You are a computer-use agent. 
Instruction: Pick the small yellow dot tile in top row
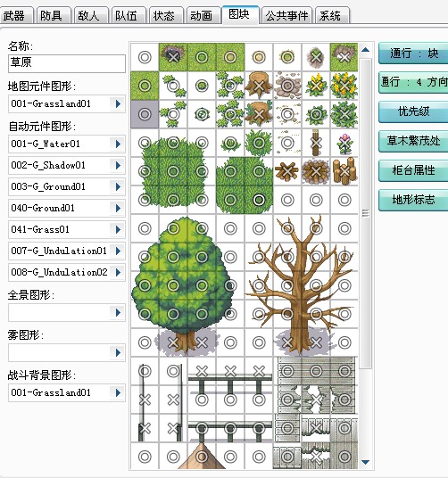click(x=259, y=57)
